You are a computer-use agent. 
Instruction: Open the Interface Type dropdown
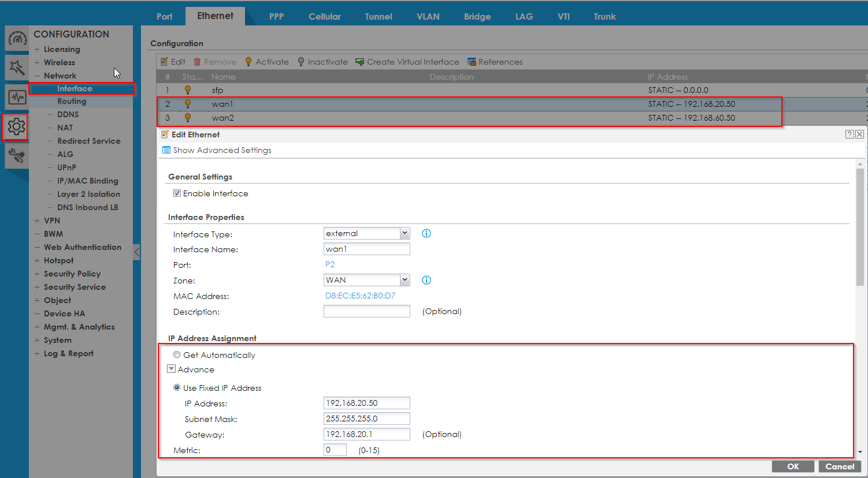(405, 233)
